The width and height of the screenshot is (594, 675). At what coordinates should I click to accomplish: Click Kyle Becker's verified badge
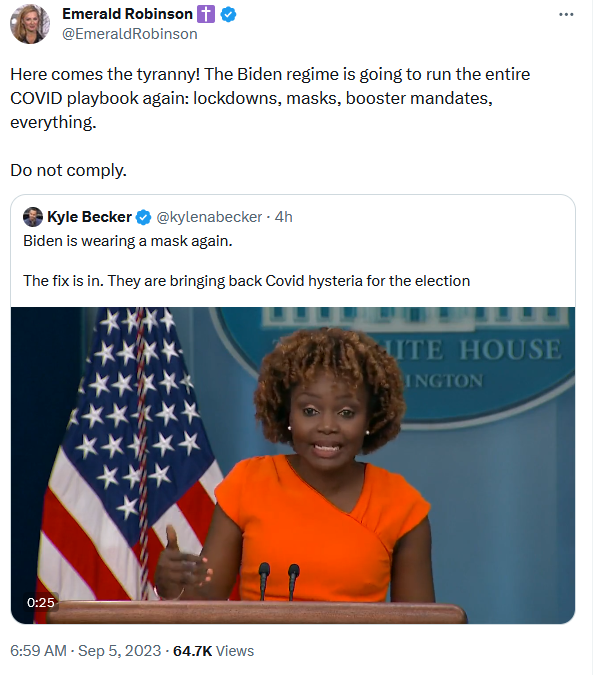tap(143, 217)
